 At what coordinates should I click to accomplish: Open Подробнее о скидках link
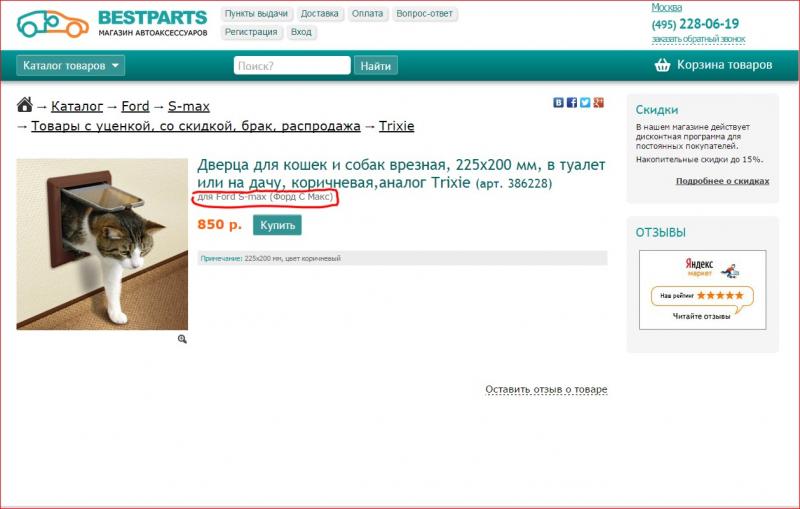pos(722,181)
